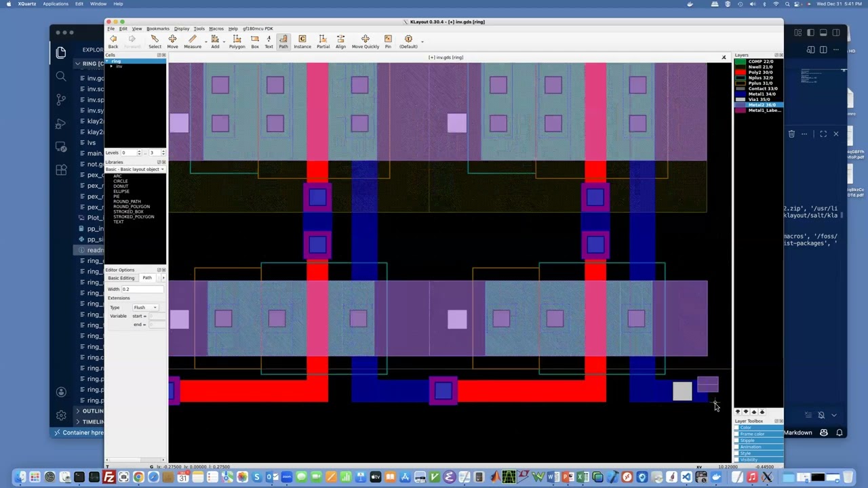Screen dimensions: 868x488
Task: Open the Animation section in Layer Toolbox
Action: coord(759,447)
